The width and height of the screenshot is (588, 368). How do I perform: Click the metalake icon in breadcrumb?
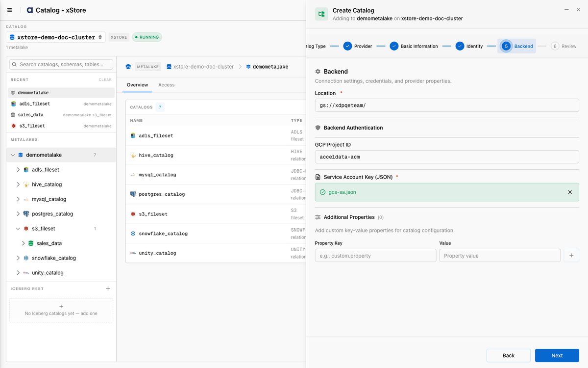click(x=128, y=67)
